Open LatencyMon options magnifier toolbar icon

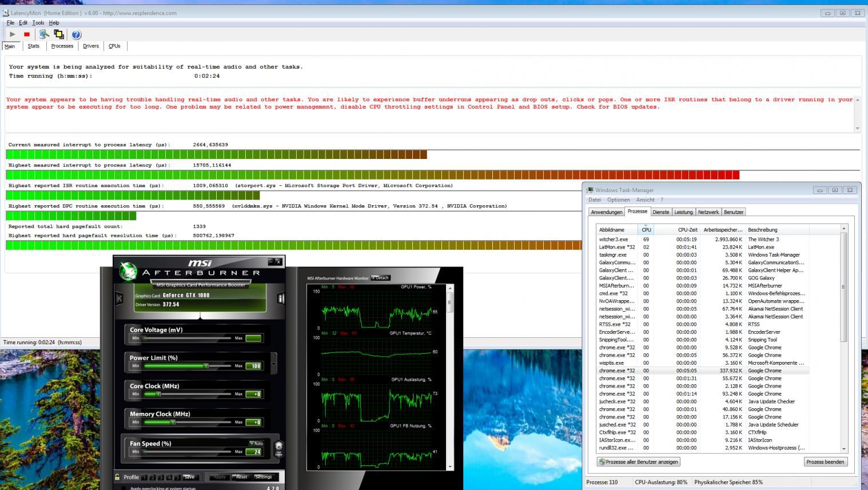tap(44, 34)
